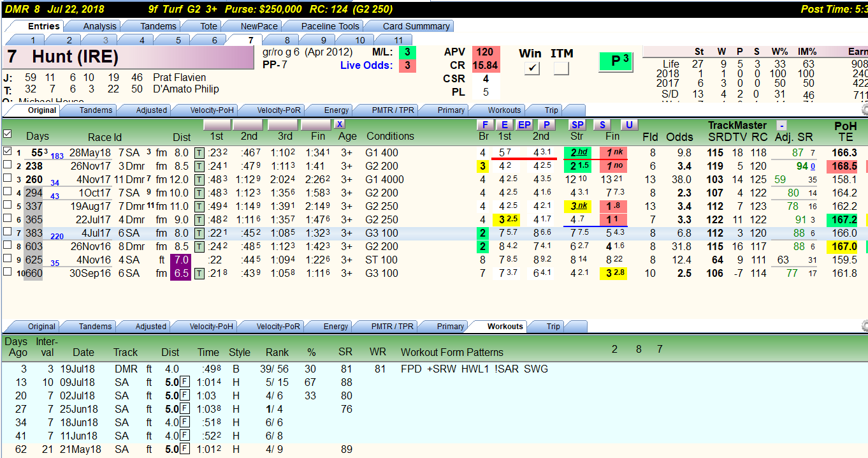The width and height of the screenshot is (868, 458).
Task: Click the T icon in the 30Sep16 row
Action: [x=199, y=274]
